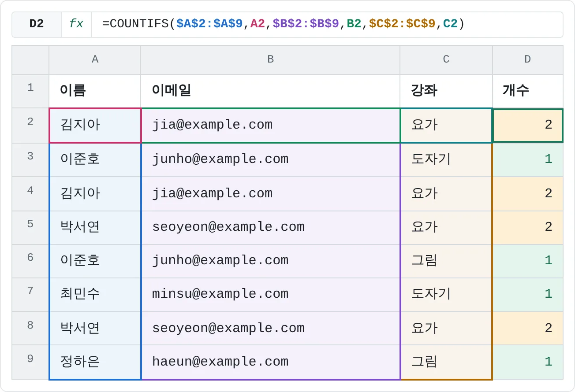Select cell D9 with value 1
Image resolution: width=575 pixels, height=392 pixels.
pyautogui.click(x=528, y=362)
